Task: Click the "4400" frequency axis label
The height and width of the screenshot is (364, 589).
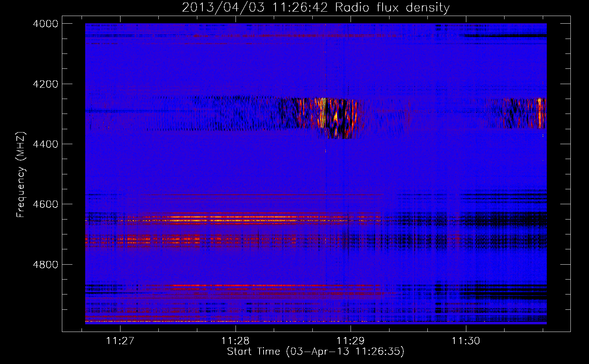Action: pos(46,144)
